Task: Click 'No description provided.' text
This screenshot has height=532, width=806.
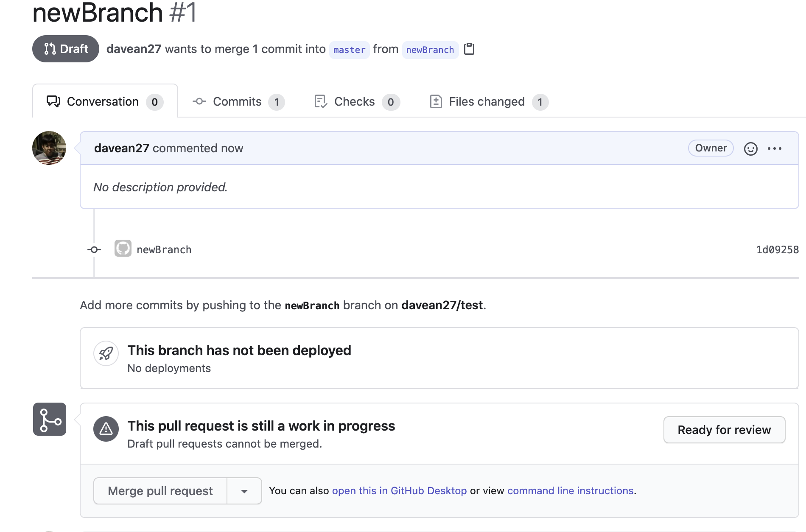Action: pos(160,187)
